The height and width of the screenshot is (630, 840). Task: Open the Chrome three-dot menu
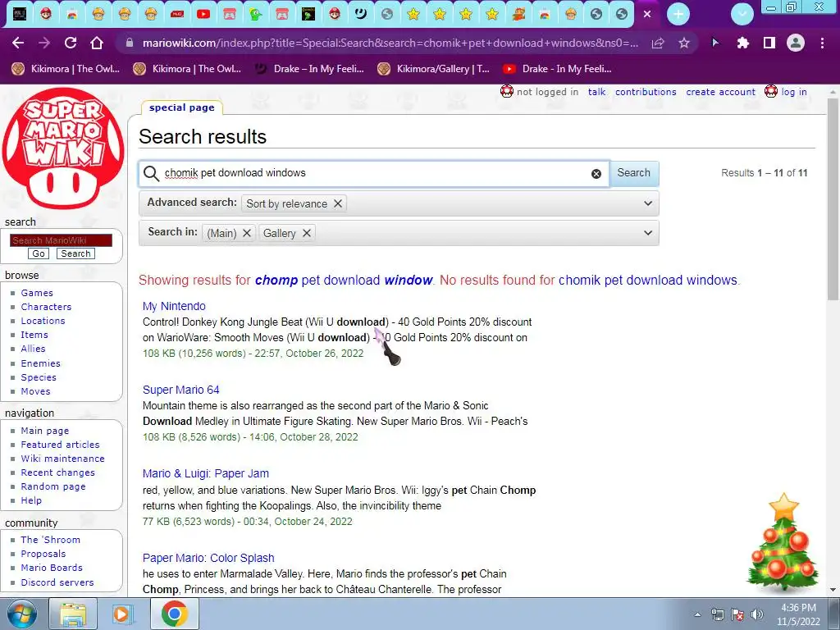coord(822,43)
